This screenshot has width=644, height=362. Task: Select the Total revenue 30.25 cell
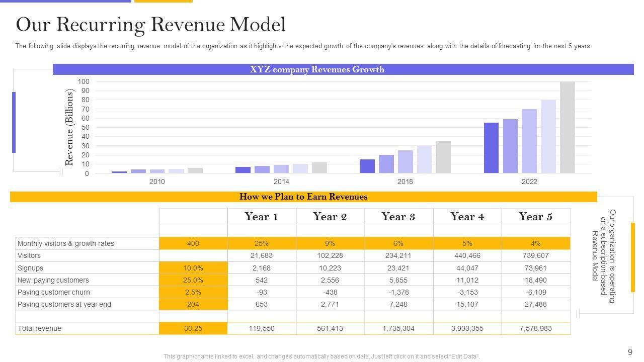click(193, 328)
